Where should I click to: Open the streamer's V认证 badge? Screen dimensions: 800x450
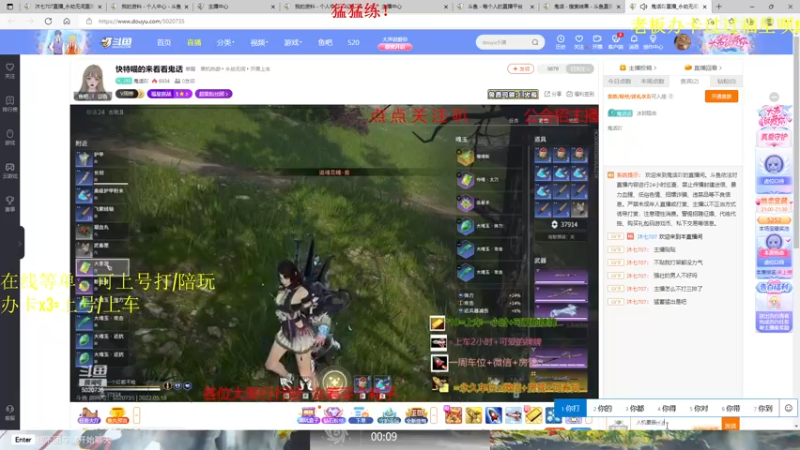coord(128,94)
